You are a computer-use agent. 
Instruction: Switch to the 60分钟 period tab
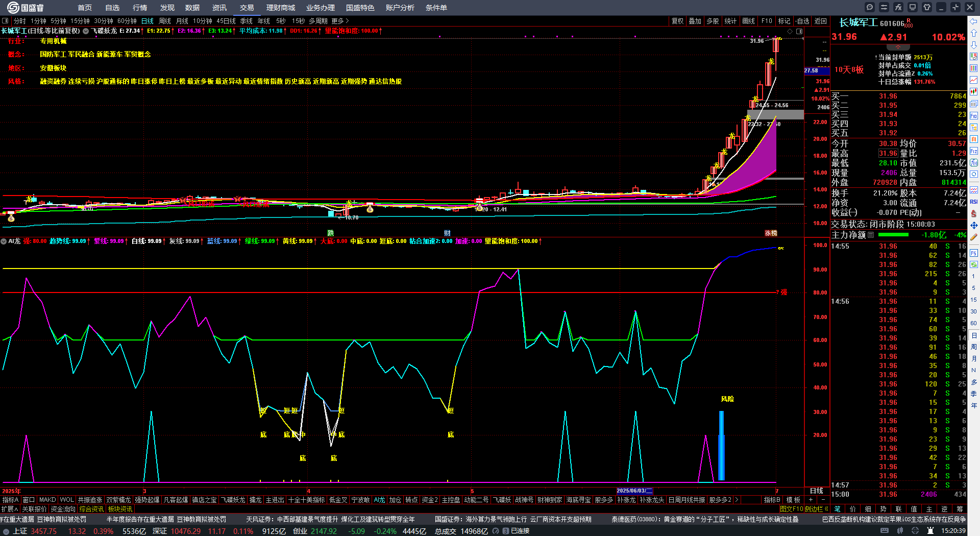[127, 21]
